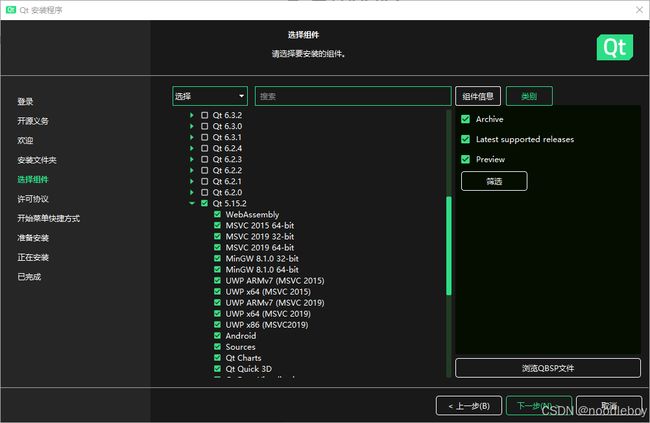
Task: Uncheck UWP x64 (MSVC 2015)
Action: tap(217, 292)
